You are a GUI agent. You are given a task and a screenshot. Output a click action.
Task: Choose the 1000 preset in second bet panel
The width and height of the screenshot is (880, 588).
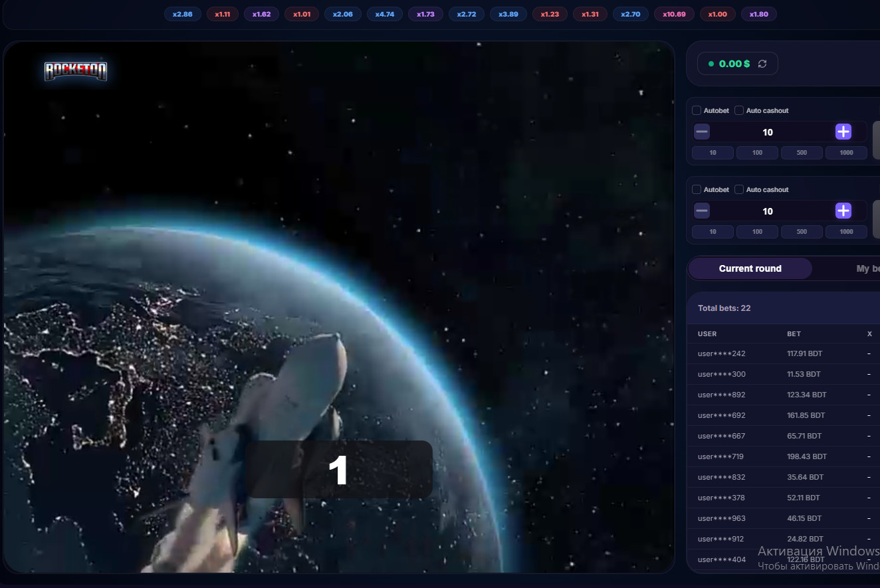(x=846, y=232)
